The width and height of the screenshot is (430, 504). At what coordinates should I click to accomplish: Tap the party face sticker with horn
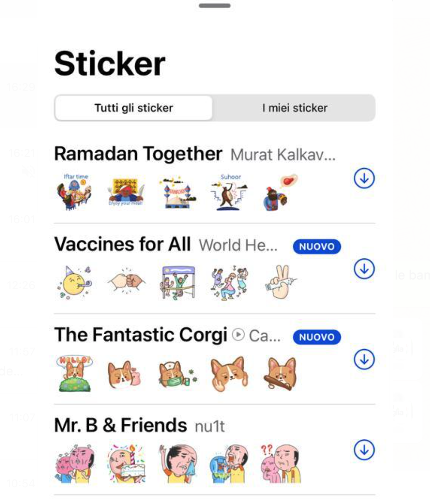point(74,282)
